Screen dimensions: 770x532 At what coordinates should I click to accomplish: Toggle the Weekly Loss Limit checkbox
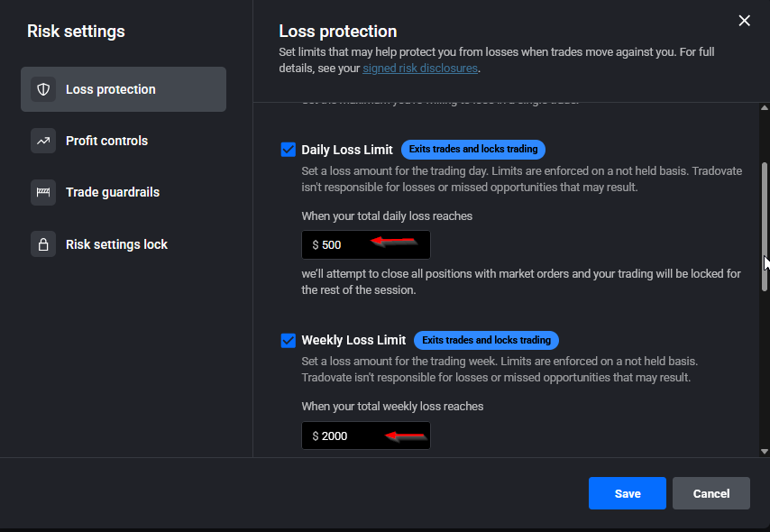click(x=289, y=340)
